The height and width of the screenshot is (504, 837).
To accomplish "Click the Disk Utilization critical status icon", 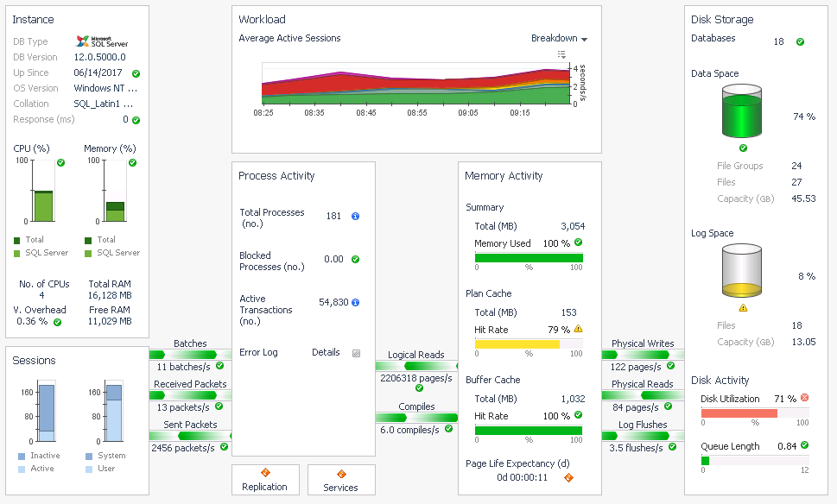I will 804,398.
